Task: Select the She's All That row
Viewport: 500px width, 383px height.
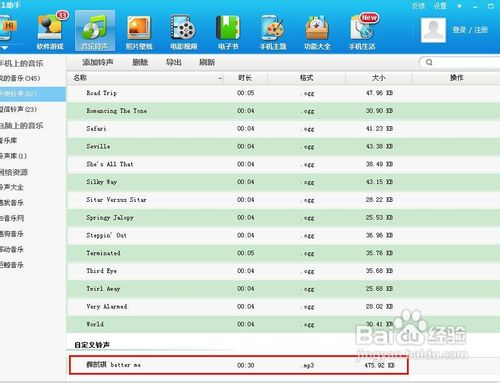Action: tap(283, 164)
